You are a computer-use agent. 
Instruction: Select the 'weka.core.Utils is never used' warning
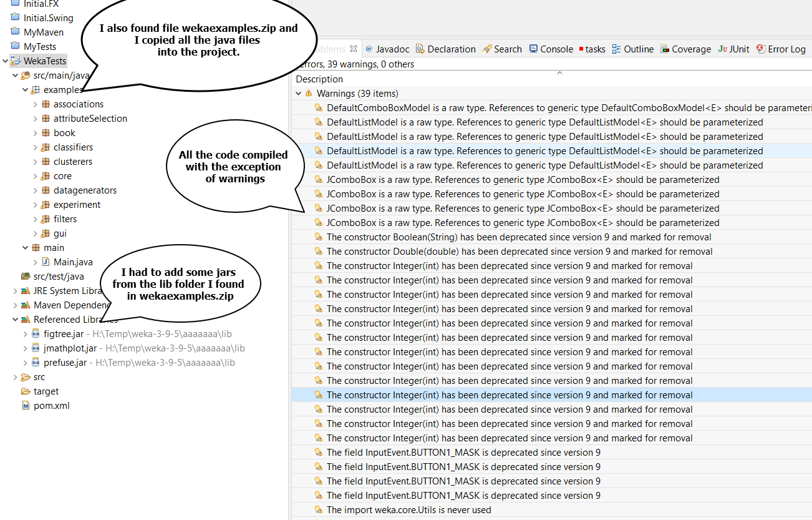tap(408, 510)
